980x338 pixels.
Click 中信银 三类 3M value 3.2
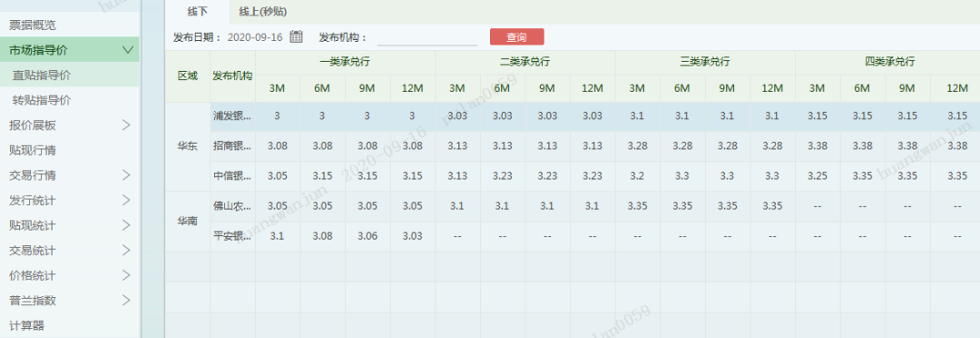(638, 176)
